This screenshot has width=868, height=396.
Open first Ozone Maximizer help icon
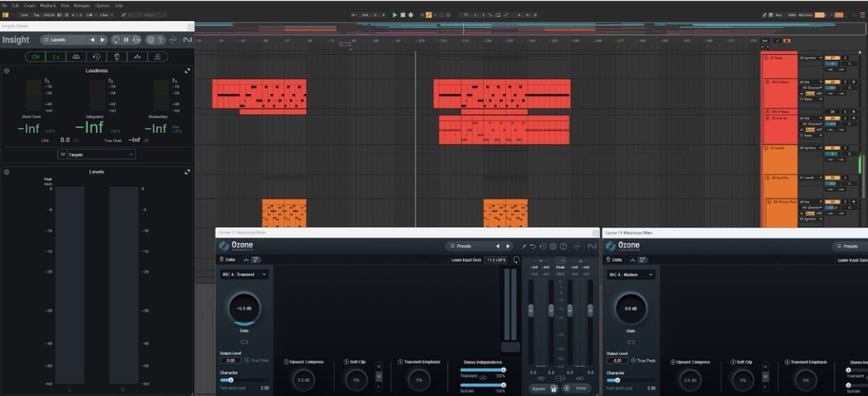(563, 246)
